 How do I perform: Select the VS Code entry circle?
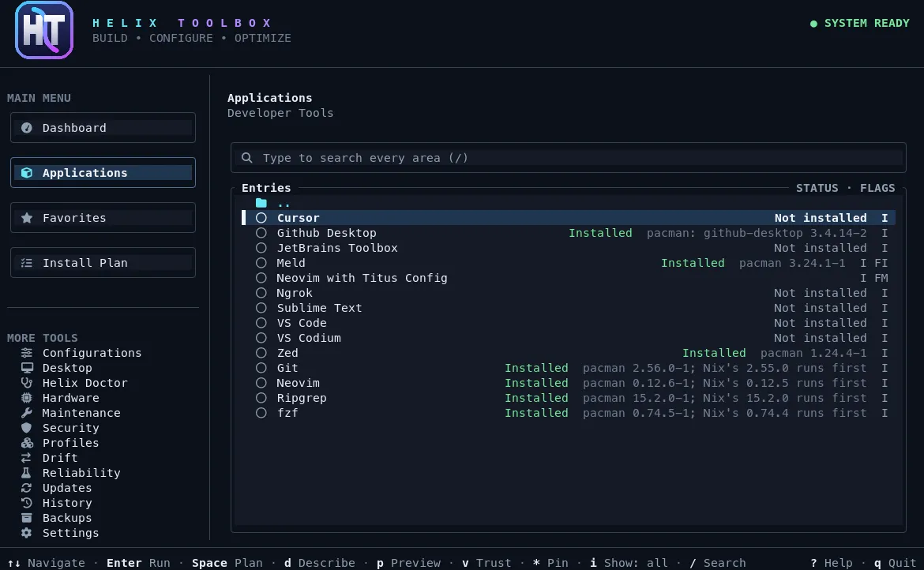(x=261, y=323)
